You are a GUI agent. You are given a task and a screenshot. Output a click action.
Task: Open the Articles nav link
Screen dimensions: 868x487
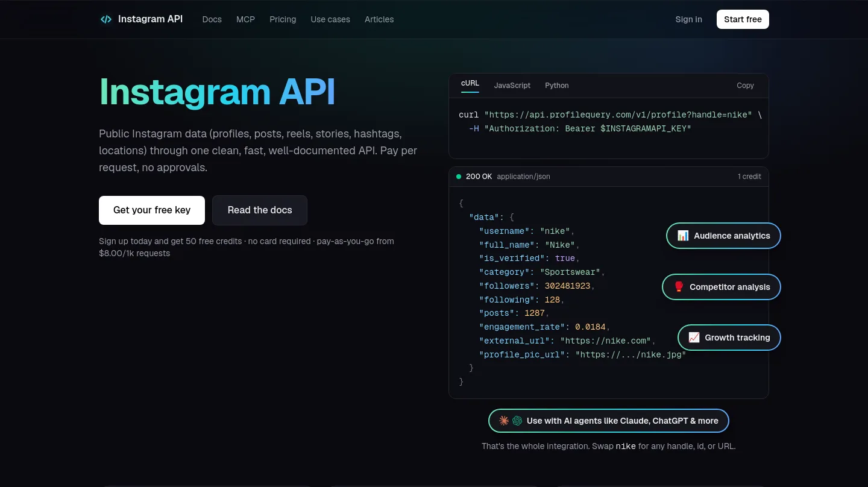coord(379,19)
